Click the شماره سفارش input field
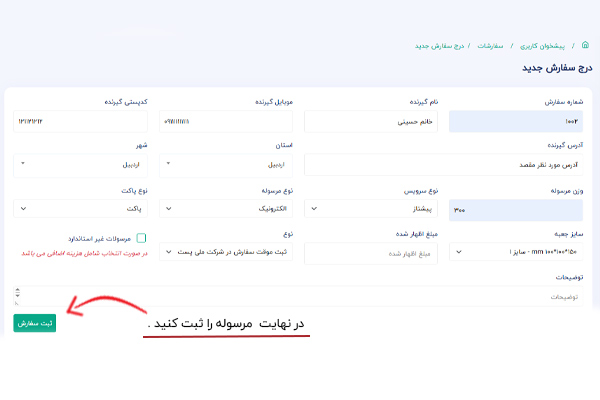Image resolution: width=600 pixels, height=400 pixels. [x=516, y=121]
